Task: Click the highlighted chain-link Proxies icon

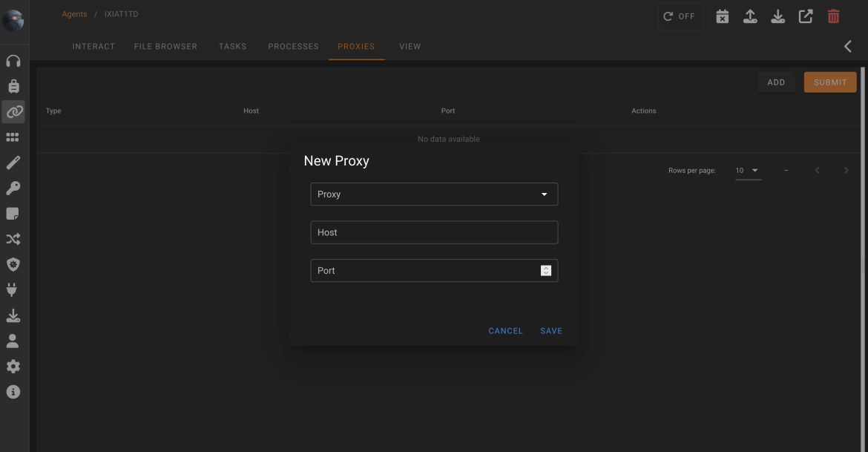Action: pyautogui.click(x=13, y=111)
